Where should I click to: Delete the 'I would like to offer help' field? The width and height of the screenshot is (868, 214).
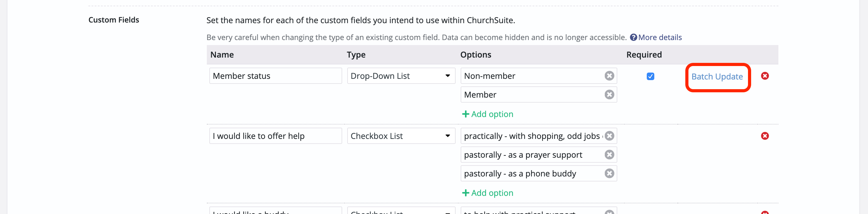pos(765,136)
